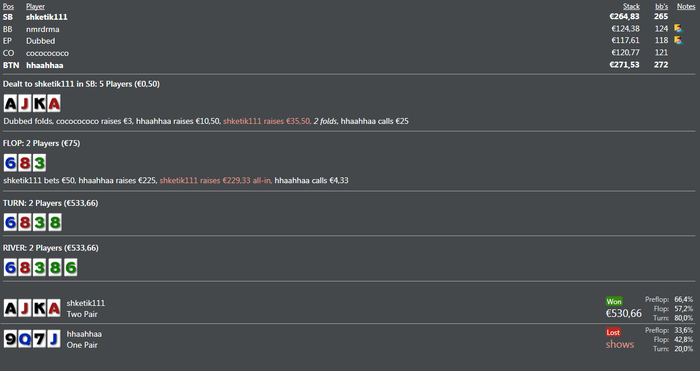Open the note icon for nmrdrma
Screen dimensions: 700x371
tap(678, 29)
